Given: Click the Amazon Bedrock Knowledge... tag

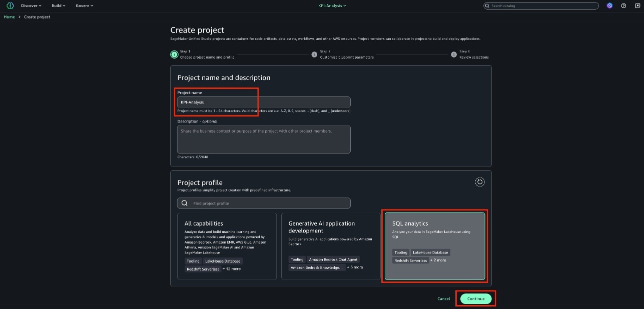Looking at the screenshot, I should [x=317, y=268].
